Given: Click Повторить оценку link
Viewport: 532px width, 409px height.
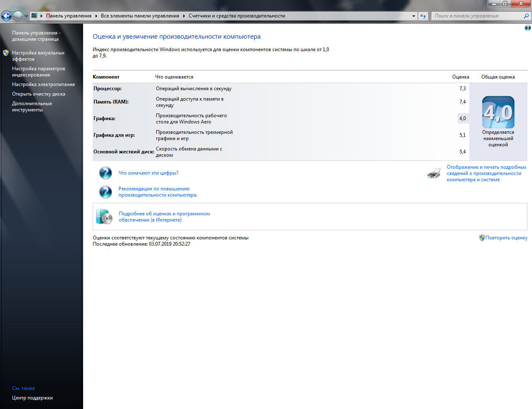Looking at the screenshot, I should coord(506,238).
